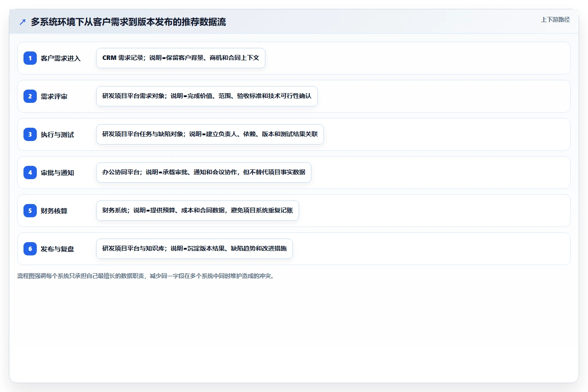Click the 审批与通知 step label
This screenshot has width=588, height=392.
click(57, 172)
